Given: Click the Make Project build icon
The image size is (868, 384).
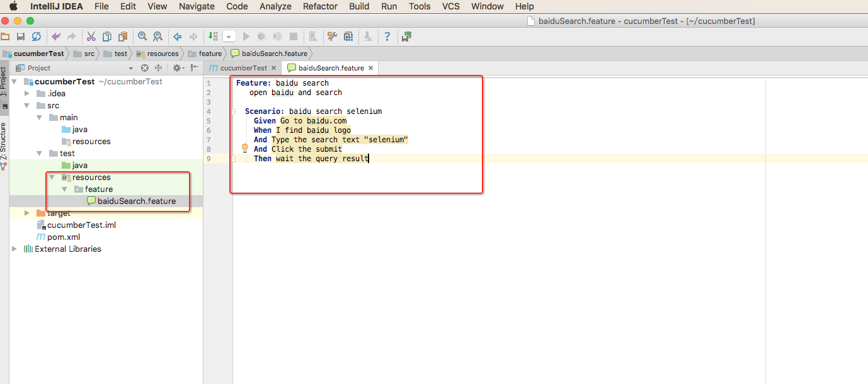Looking at the screenshot, I should [x=213, y=37].
